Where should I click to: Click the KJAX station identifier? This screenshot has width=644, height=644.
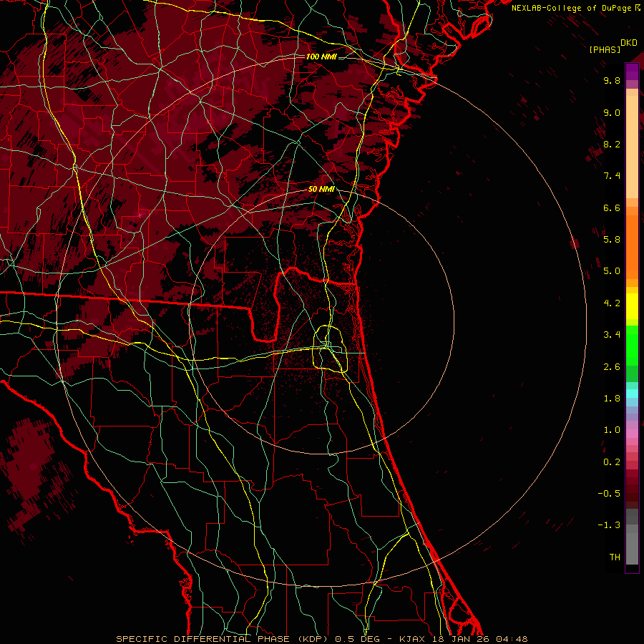tap(412, 639)
